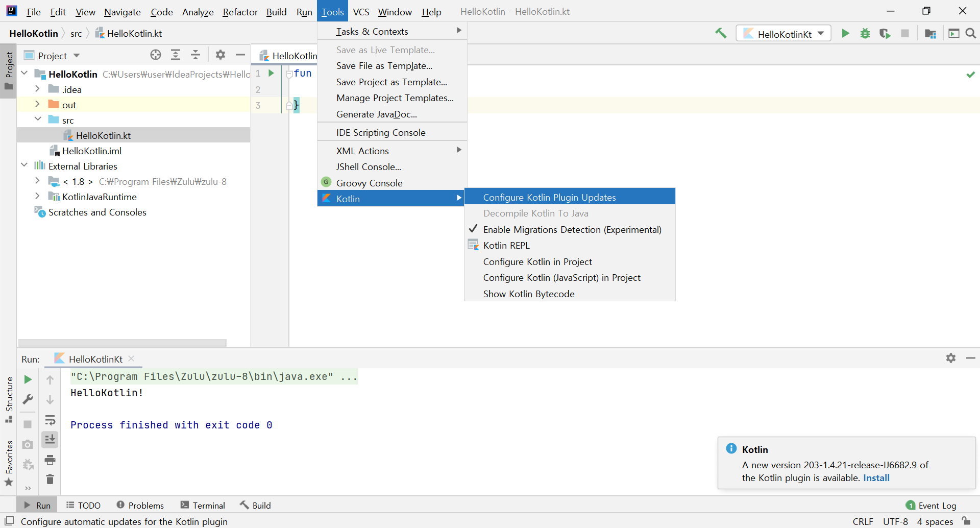Open the Problems tool window button

(x=140, y=505)
